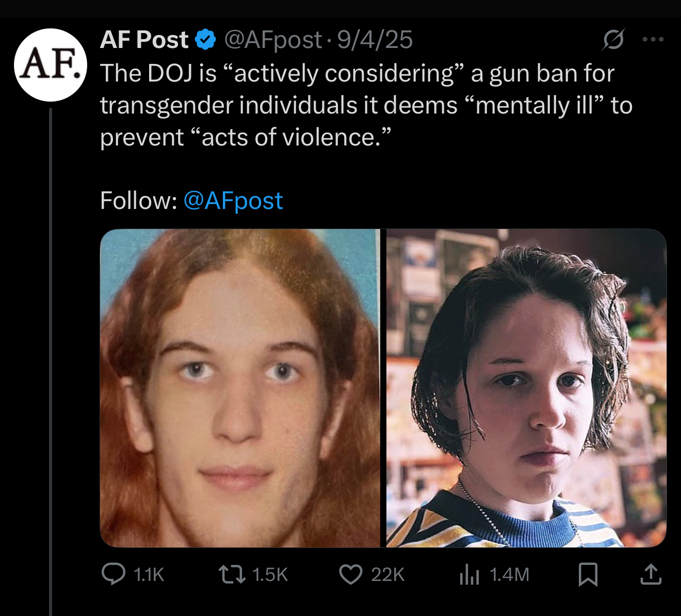Open the AF. profile avatar
This screenshot has height=616, width=681.
51,64
